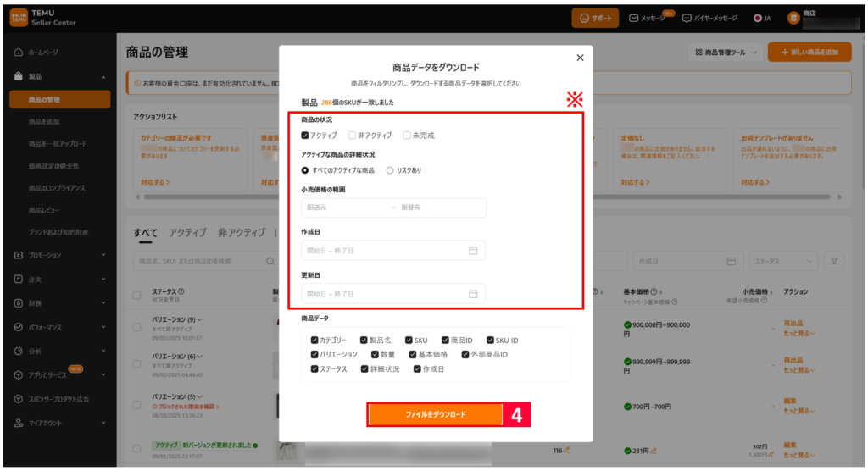
Task: Click the 分析 sidebar icon
Action: coord(19,351)
